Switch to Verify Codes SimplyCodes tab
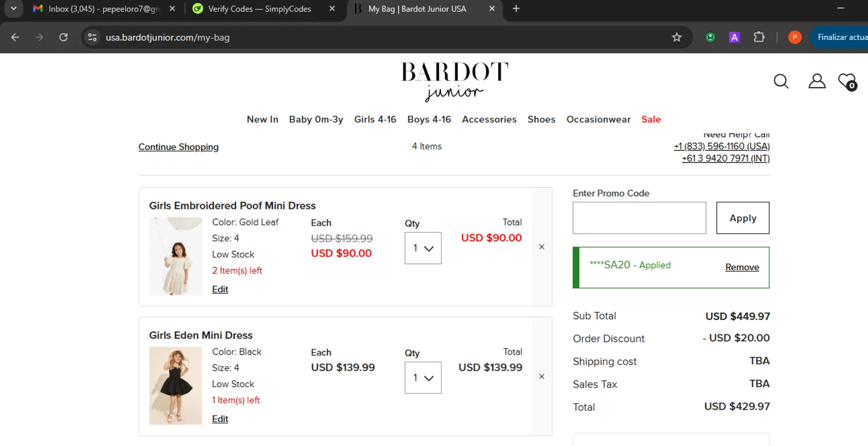The image size is (868, 446). point(264,9)
